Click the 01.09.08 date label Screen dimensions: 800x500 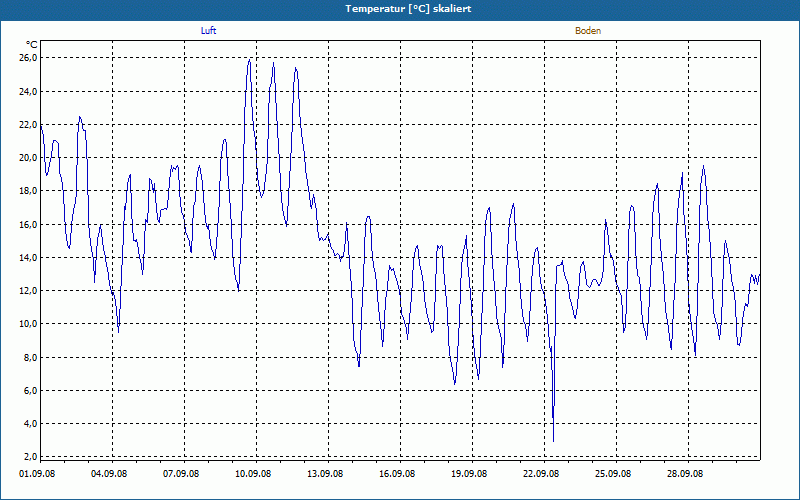[37, 473]
